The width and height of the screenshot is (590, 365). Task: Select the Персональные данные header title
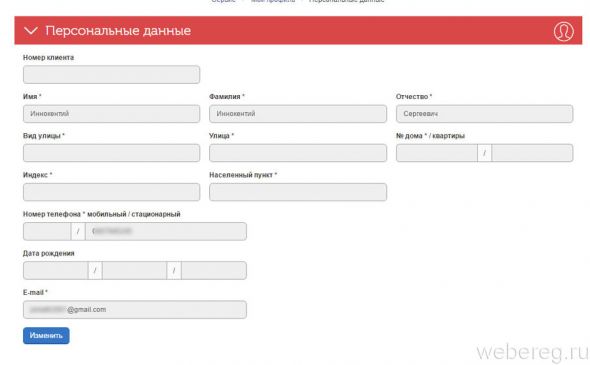tap(118, 30)
